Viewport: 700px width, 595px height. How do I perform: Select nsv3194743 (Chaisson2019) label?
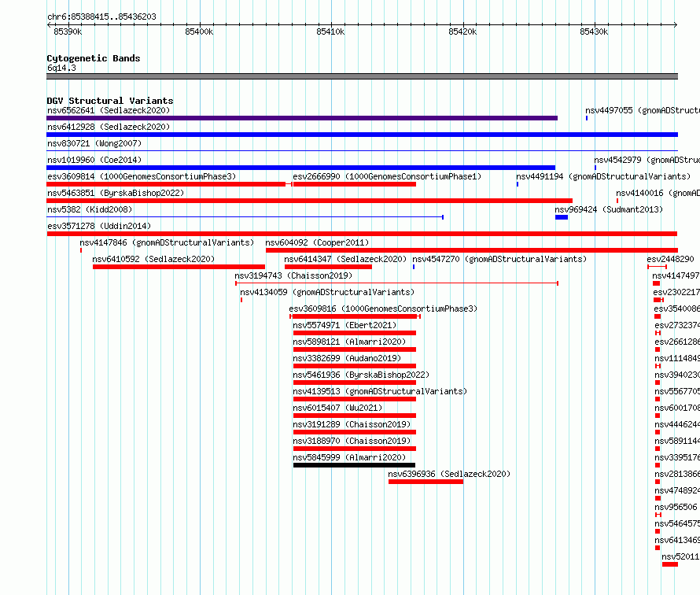pyautogui.click(x=293, y=275)
